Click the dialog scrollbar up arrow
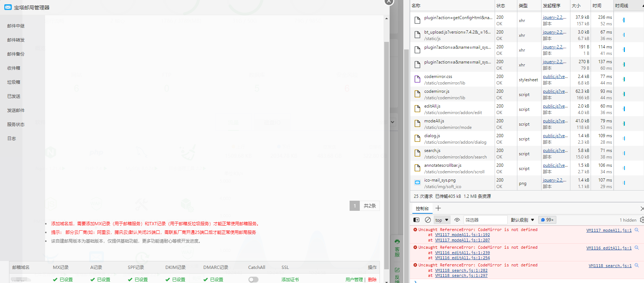 [386, 18]
